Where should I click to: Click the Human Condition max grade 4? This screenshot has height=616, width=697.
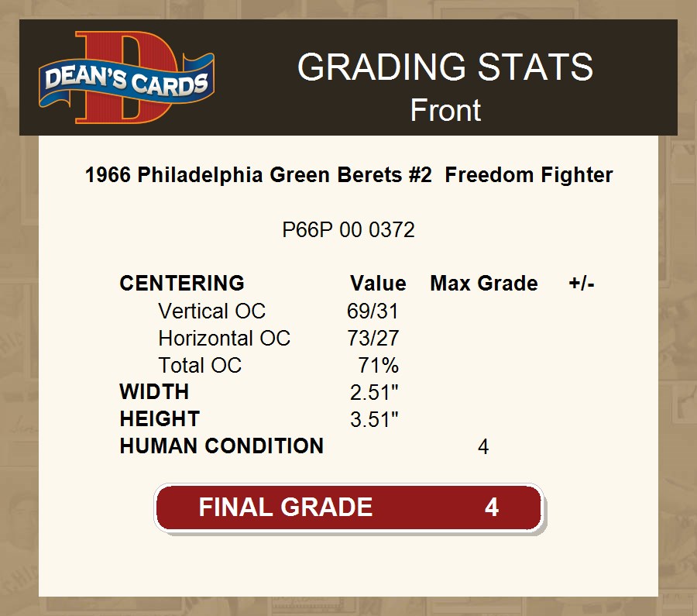[x=483, y=447]
